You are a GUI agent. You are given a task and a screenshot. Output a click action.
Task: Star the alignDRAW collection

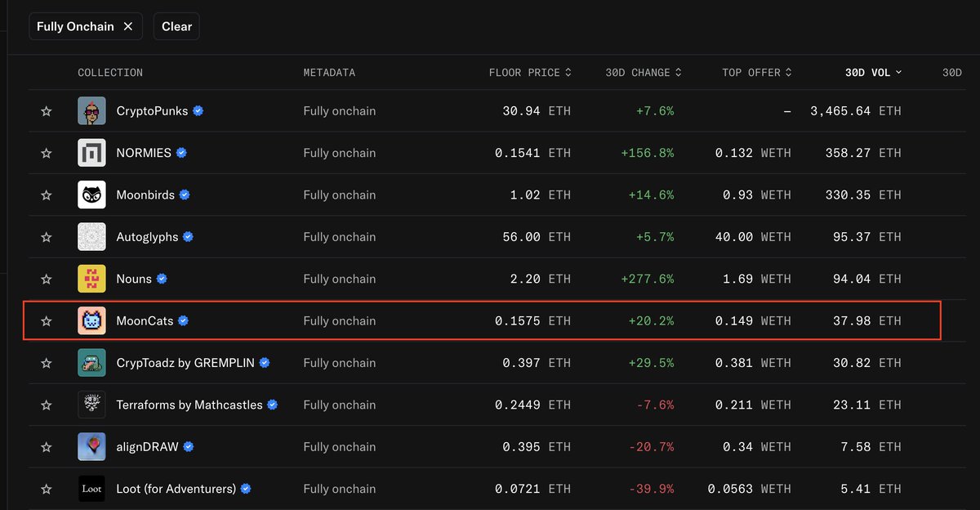point(47,447)
